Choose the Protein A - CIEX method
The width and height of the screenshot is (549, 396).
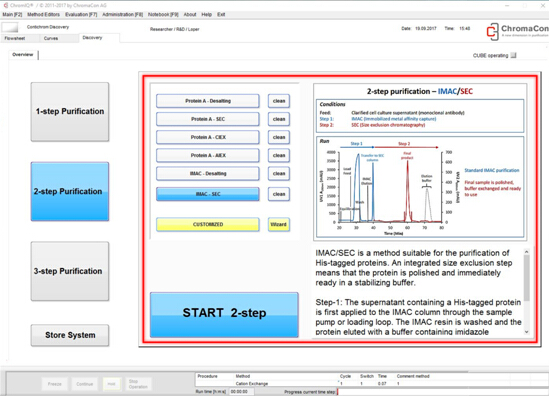[208, 137]
